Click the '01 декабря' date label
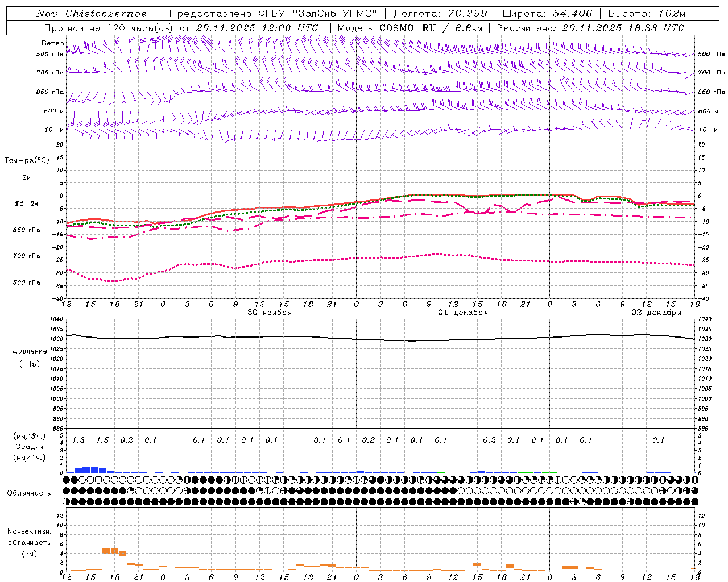 [x=463, y=313]
